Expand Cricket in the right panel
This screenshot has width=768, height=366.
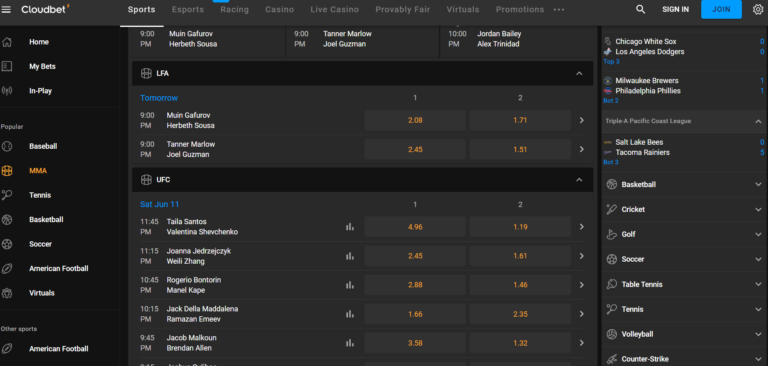coord(758,209)
